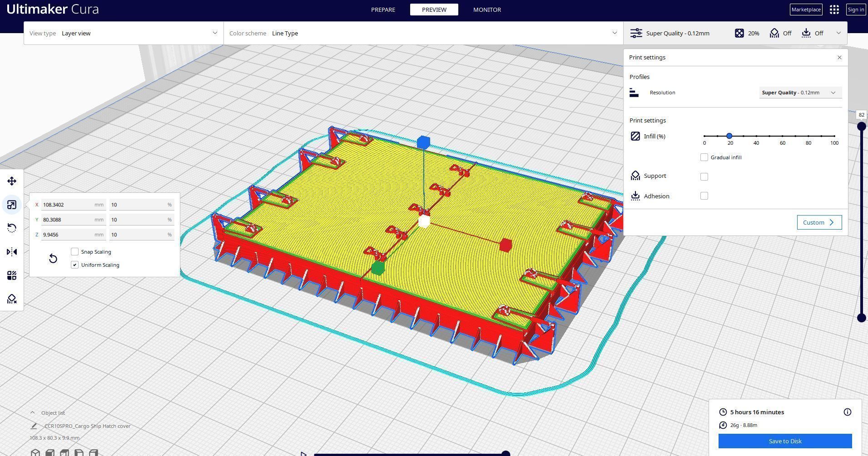Image resolution: width=868 pixels, height=456 pixels.
Task: Click the white center uniform scale handle
Action: [424, 221]
